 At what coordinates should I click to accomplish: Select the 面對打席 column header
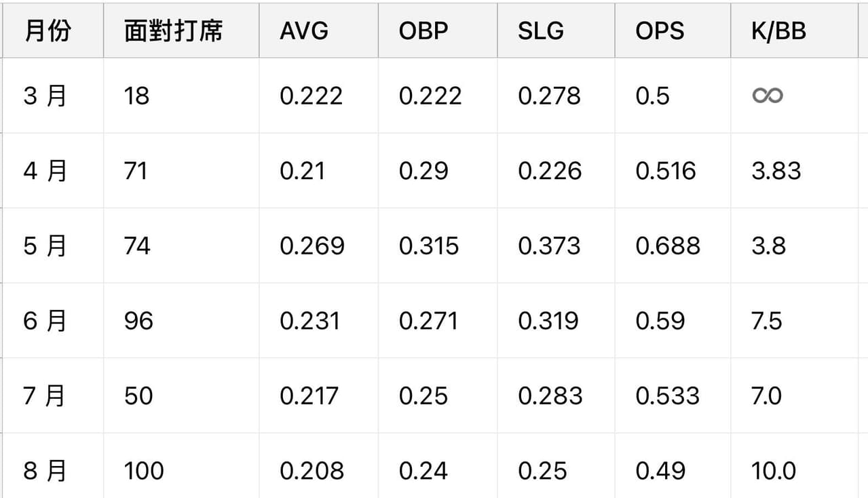tap(181, 31)
